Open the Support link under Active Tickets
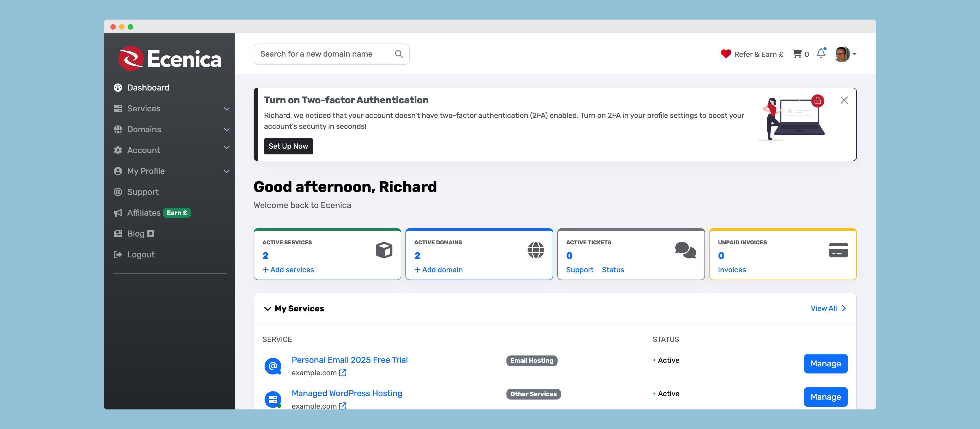 (x=579, y=270)
